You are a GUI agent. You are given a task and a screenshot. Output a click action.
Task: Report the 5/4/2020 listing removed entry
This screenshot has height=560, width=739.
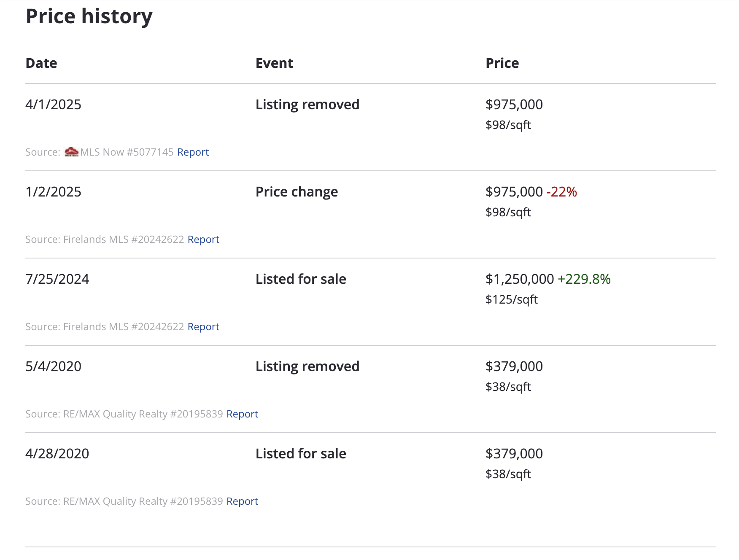click(242, 414)
